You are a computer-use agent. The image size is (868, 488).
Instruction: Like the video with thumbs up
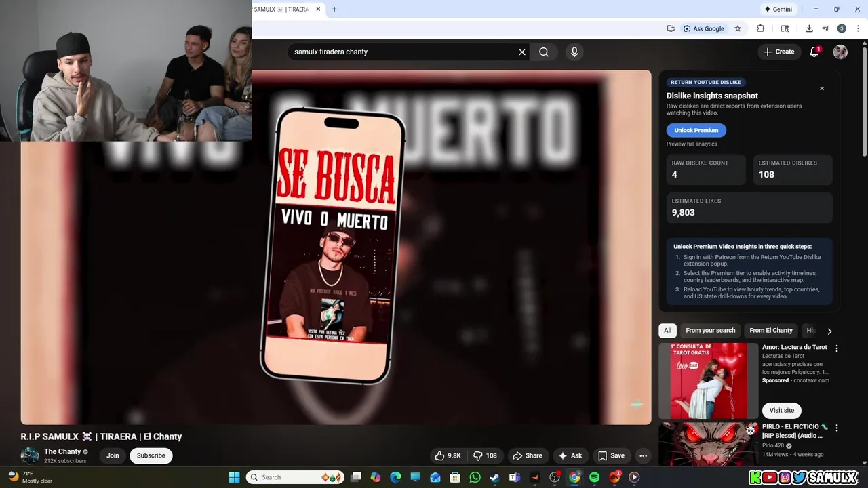(448, 455)
